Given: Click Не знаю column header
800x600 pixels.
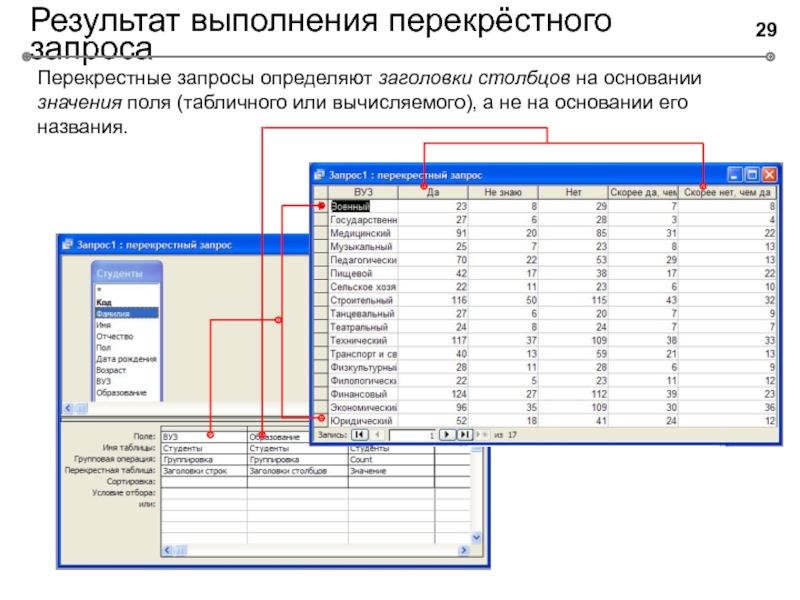Looking at the screenshot, I should (x=503, y=192).
